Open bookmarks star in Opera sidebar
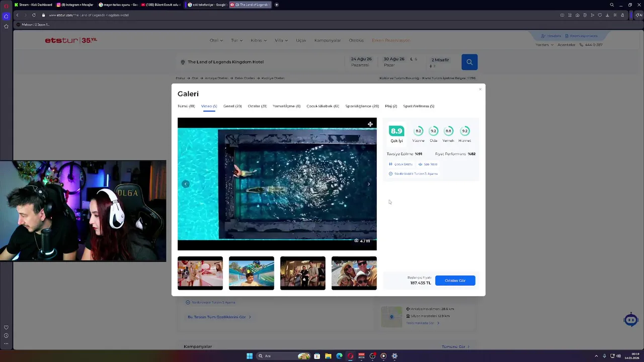The image size is (644, 362). (x=6, y=26)
